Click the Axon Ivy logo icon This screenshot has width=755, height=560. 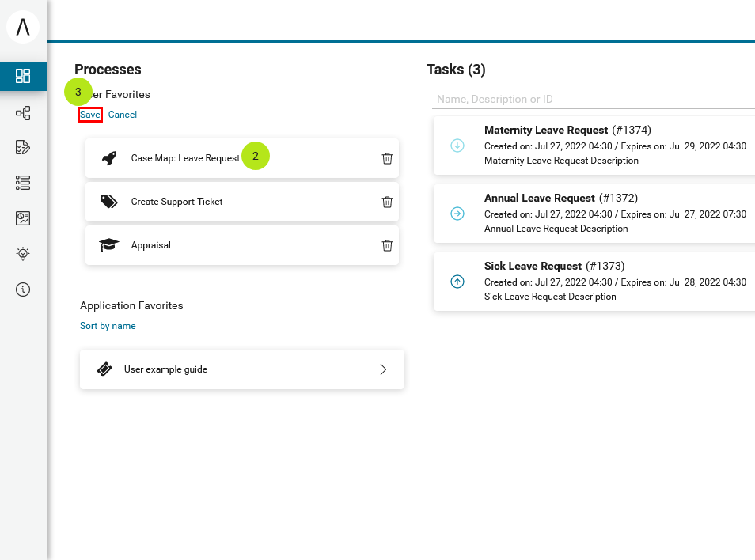coord(23,27)
